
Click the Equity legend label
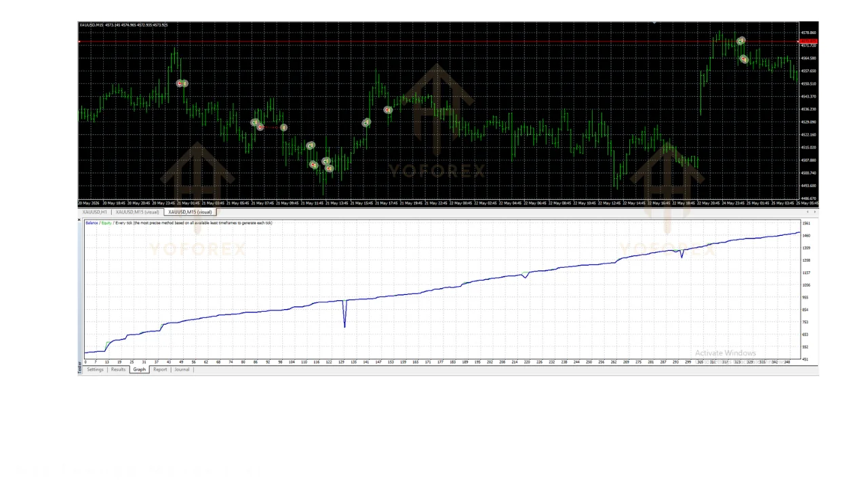coord(106,223)
